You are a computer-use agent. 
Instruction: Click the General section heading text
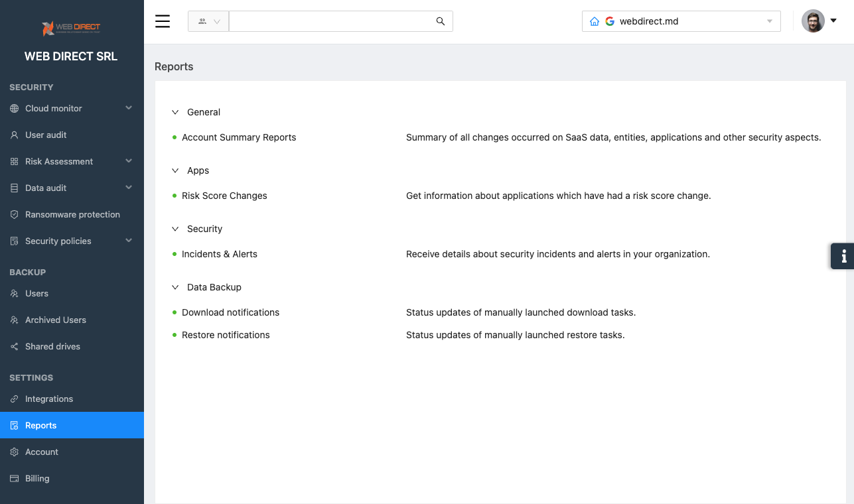pyautogui.click(x=204, y=112)
